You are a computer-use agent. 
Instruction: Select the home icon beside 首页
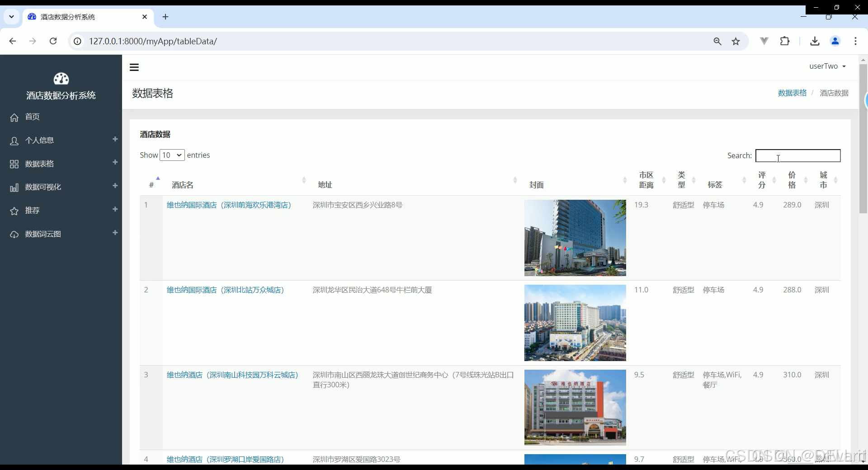14,117
